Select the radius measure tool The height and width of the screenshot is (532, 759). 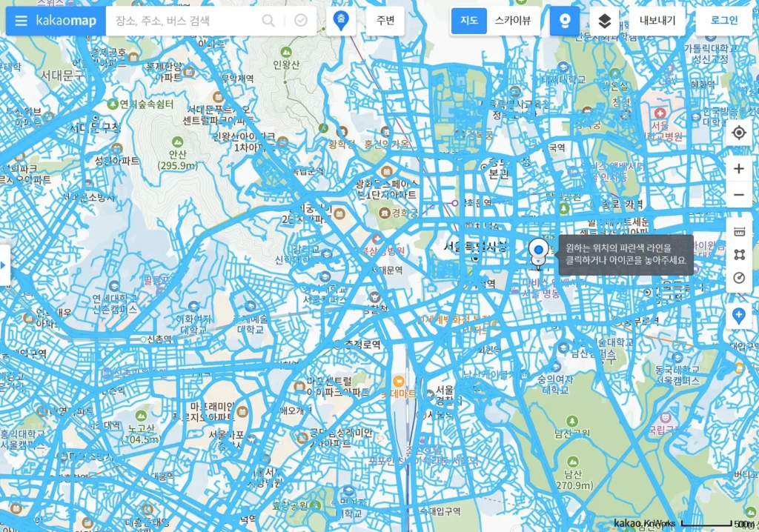pyautogui.click(x=739, y=278)
